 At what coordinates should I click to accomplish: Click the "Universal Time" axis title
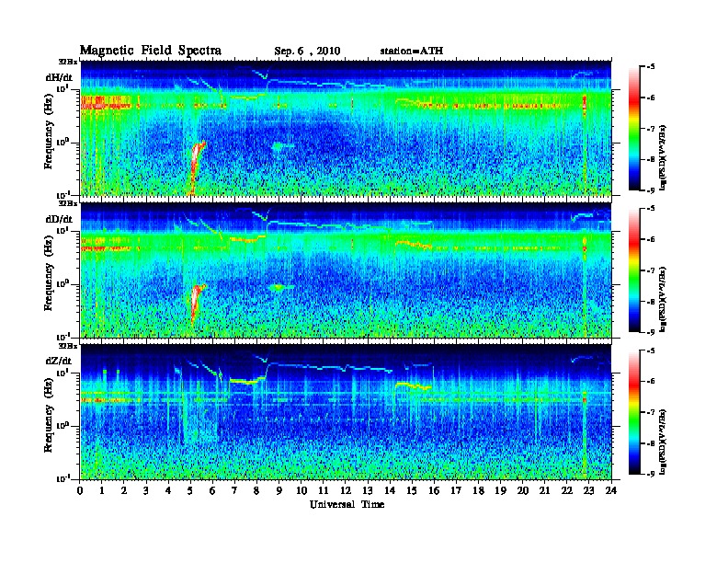tap(347, 504)
